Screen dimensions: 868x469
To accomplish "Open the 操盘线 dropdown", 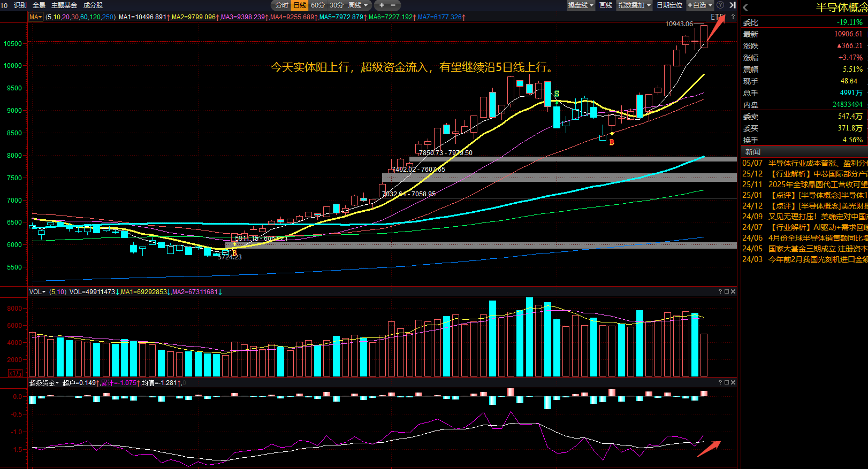I will pyautogui.click(x=581, y=5).
